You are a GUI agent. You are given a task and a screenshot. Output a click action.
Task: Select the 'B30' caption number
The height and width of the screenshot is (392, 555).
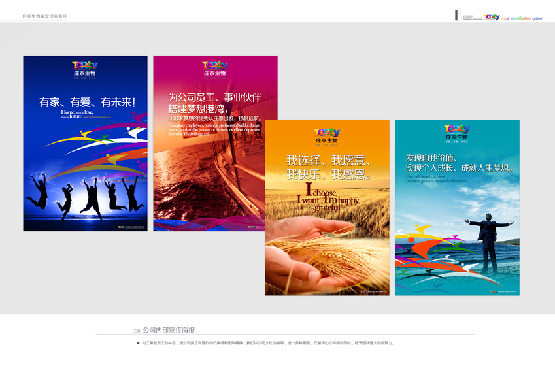pos(136,331)
